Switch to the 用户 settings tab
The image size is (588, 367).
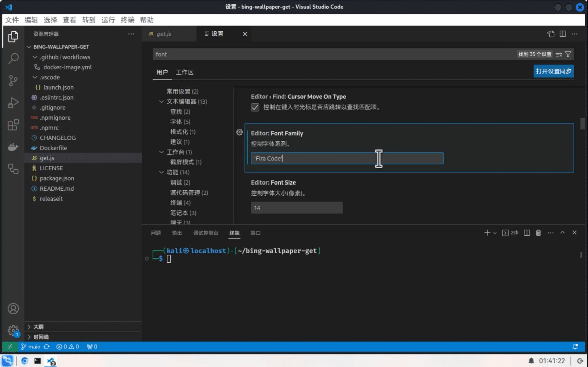[162, 72]
